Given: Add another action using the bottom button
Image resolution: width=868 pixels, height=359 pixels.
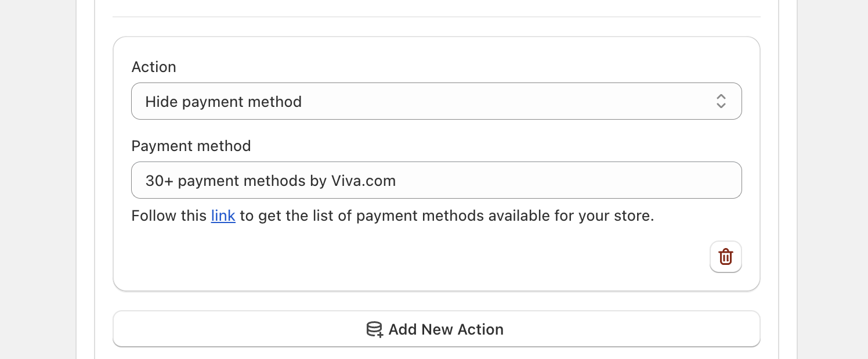Looking at the screenshot, I should click(x=436, y=329).
